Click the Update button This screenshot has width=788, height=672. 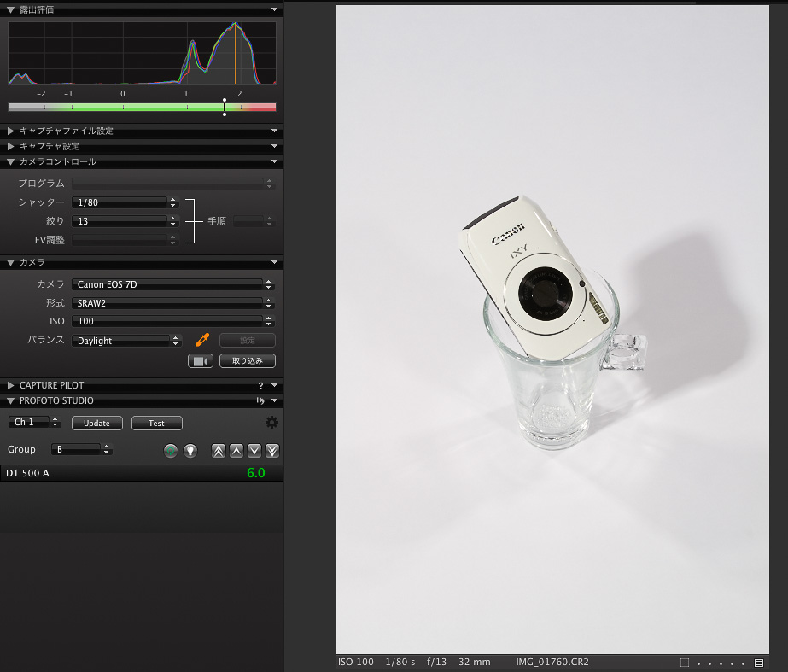point(96,424)
